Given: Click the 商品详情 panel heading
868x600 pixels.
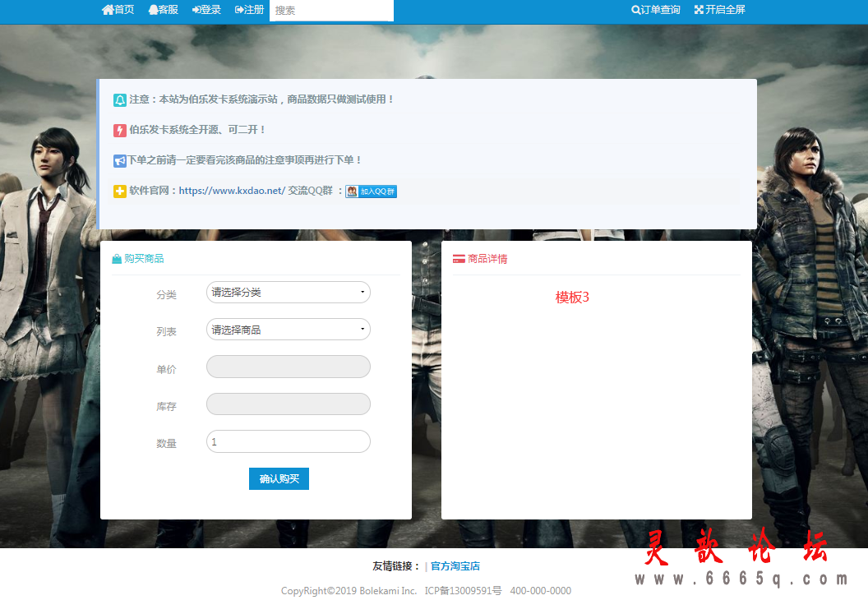Looking at the screenshot, I should click(x=487, y=259).
